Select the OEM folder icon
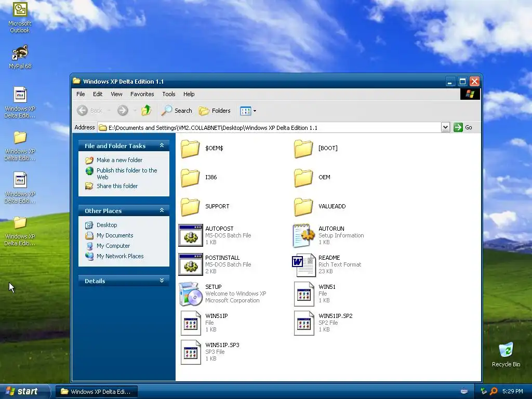The image size is (532, 399). point(303,178)
